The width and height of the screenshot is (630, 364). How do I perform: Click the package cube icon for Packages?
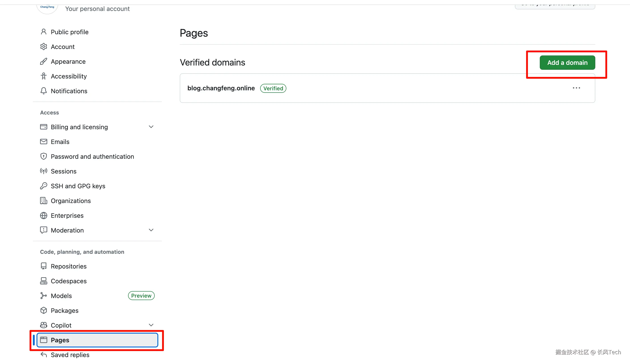click(43, 310)
